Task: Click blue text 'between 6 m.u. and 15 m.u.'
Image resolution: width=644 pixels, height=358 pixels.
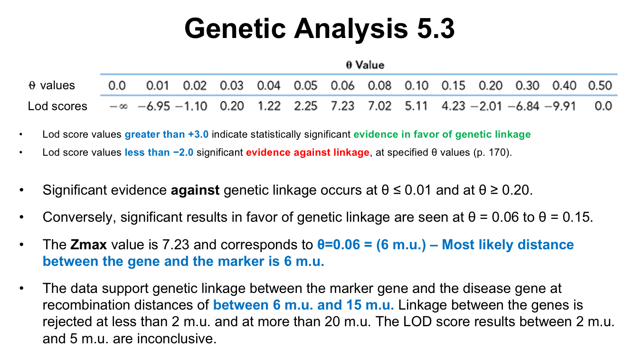Action: click(303, 305)
